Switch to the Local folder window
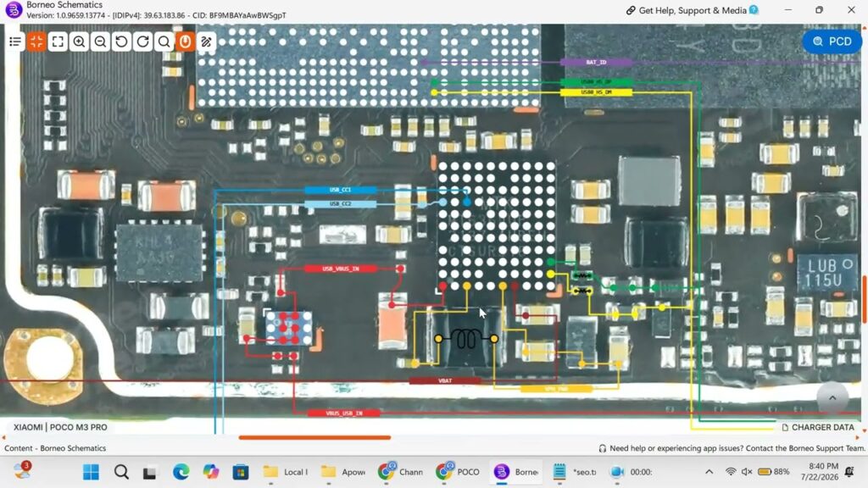The height and width of the screenshot is (488, 868). click(286, 472)
